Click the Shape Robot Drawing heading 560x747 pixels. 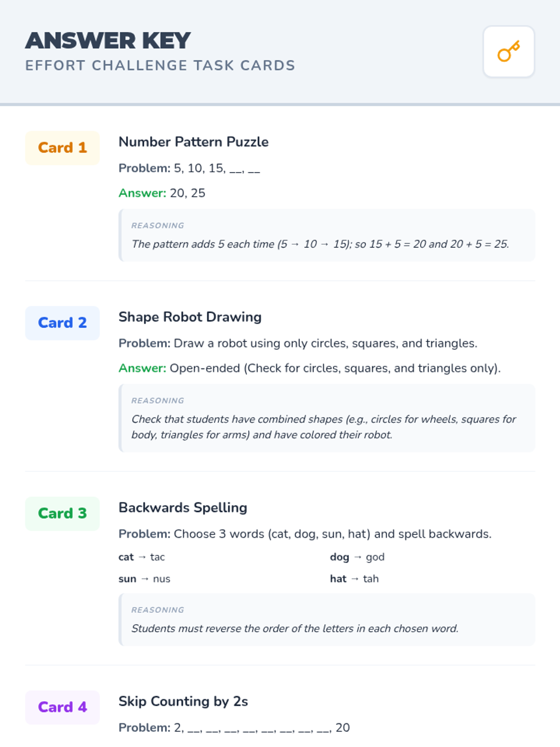(190, 317)
